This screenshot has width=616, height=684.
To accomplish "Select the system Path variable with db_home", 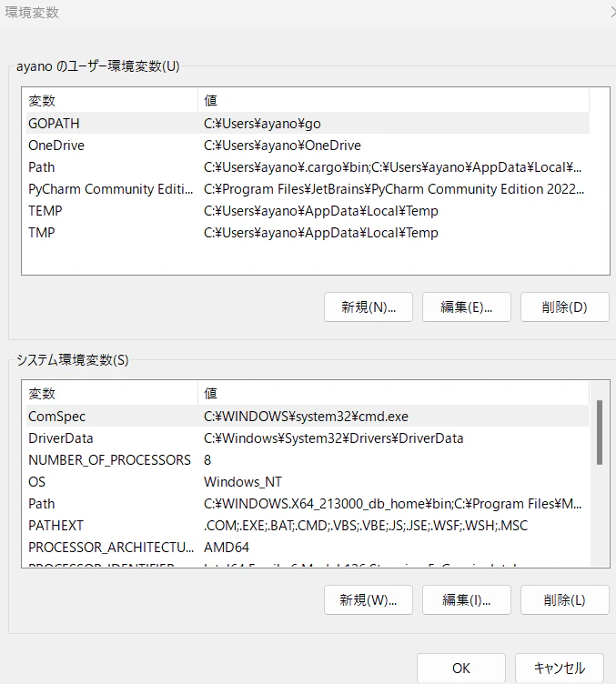I will point(308,503).
